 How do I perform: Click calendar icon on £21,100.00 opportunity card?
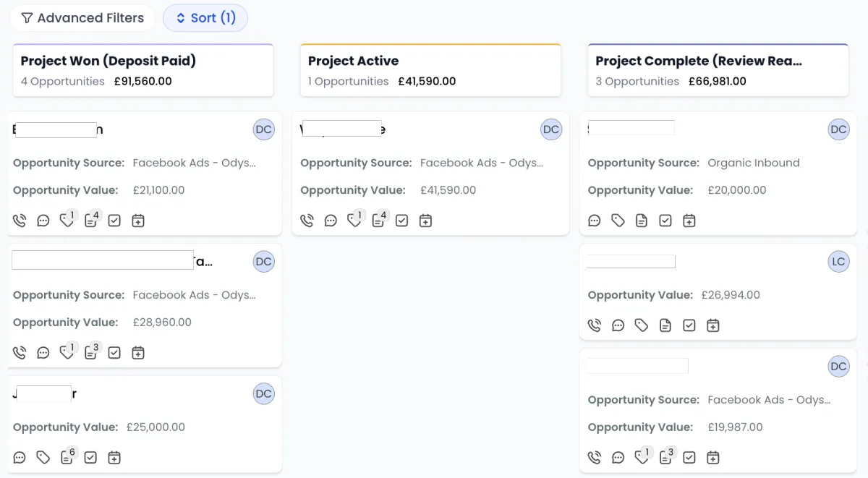click(x=138, y=221)
